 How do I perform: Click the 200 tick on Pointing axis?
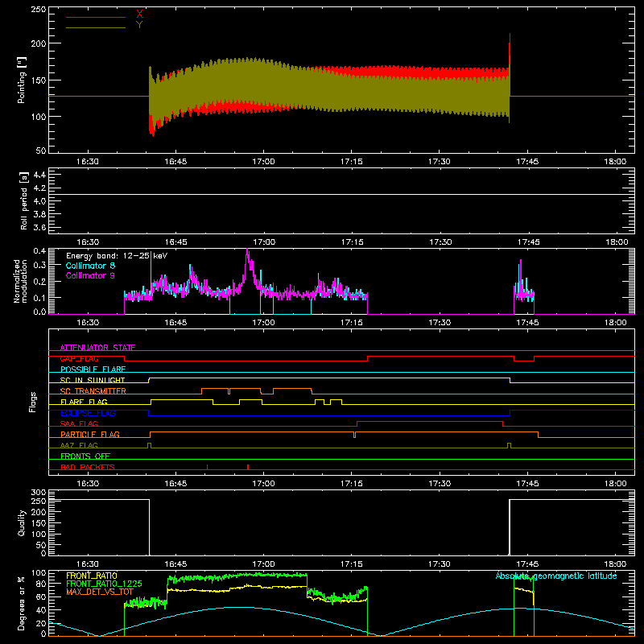39,43
